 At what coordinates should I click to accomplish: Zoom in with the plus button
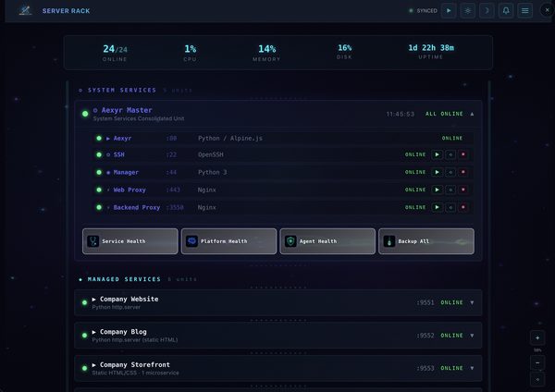coord(537,337)
